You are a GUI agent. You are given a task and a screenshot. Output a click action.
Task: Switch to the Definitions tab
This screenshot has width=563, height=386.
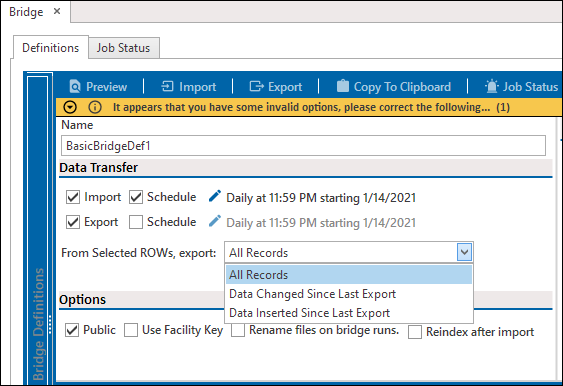(51, 47)
